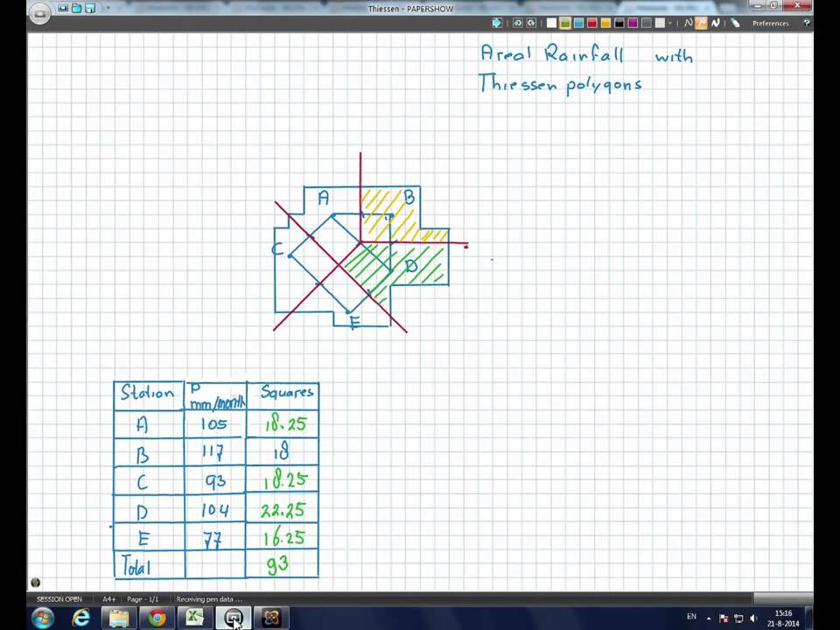Click the Show desktop strip right of the clock
Screen dimensions: 840x630
tap(809, 619)
